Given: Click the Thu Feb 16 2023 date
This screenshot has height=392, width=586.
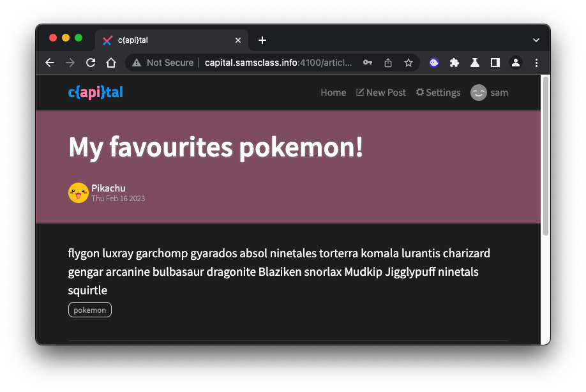Looking at the screenshot, I should pos(118,199).
